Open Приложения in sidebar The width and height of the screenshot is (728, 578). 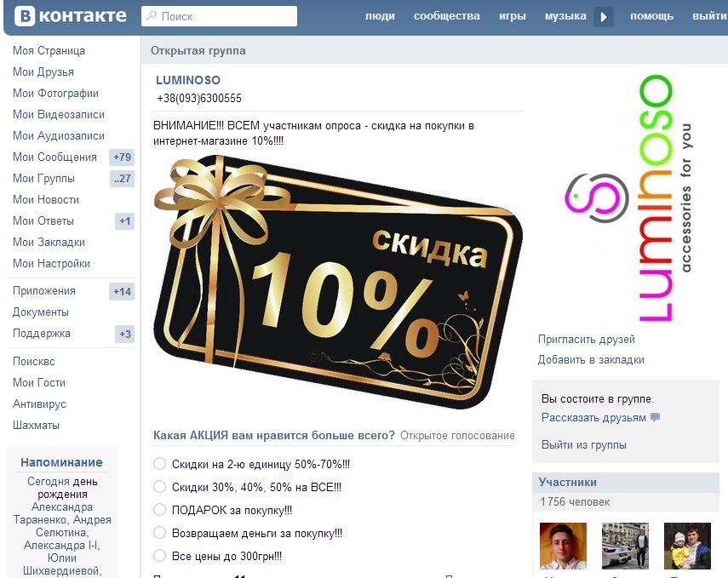(44, 291)
